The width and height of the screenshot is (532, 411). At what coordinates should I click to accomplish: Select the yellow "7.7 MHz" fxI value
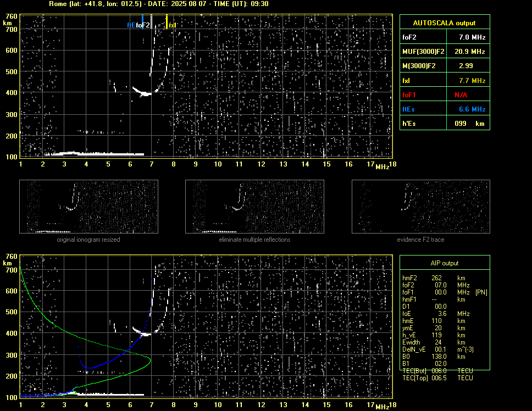pos(472,81)
